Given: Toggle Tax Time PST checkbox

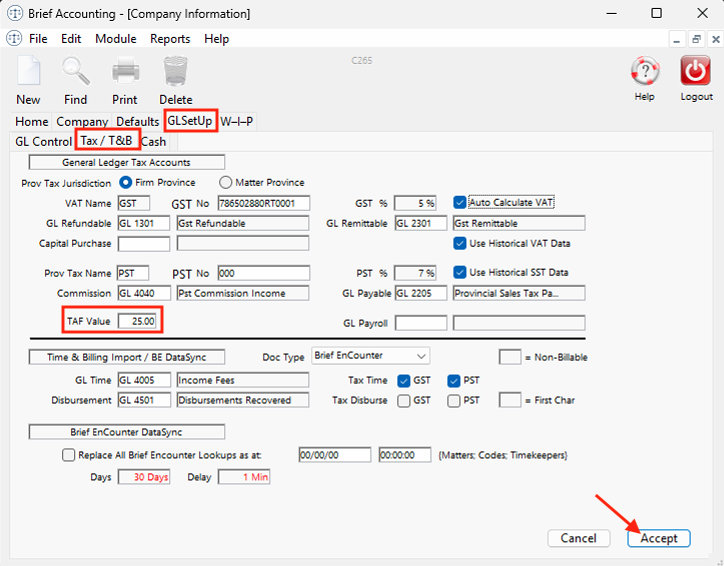Looking at the screenshot, I should 453,381.
